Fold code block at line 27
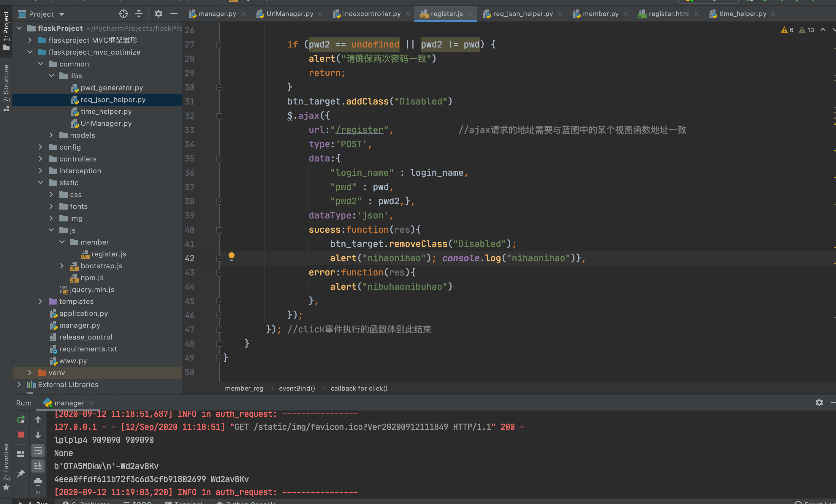This screenshot has width=836, height=504. [x=219, y=45]
